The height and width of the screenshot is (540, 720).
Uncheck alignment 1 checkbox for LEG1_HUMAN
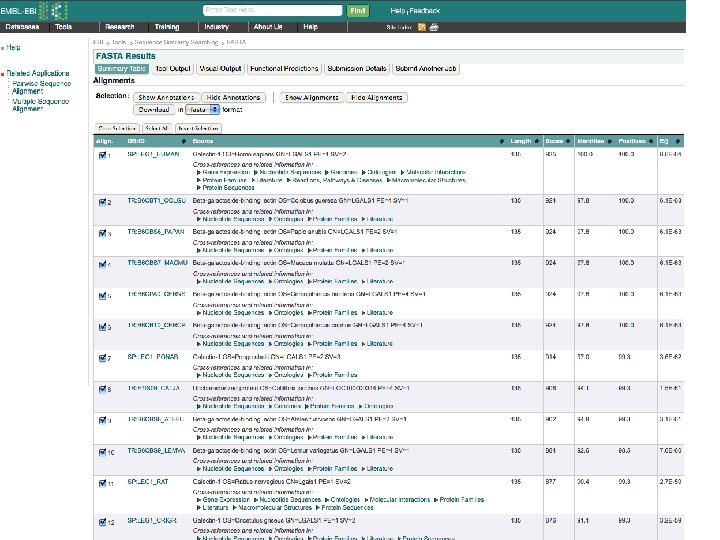point(102,155)
